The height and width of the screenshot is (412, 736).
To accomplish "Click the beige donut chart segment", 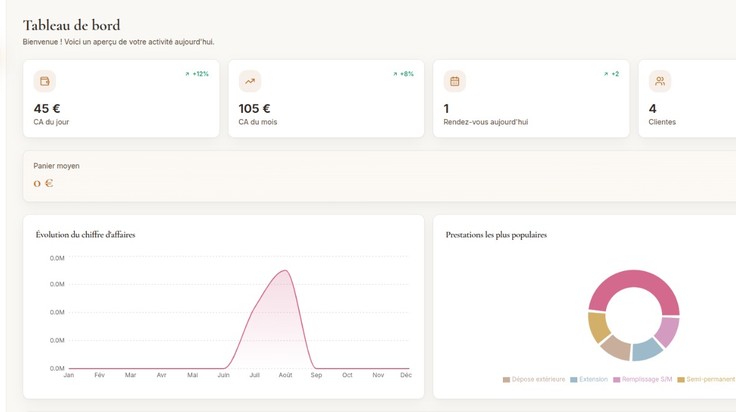I will (616, 349).
